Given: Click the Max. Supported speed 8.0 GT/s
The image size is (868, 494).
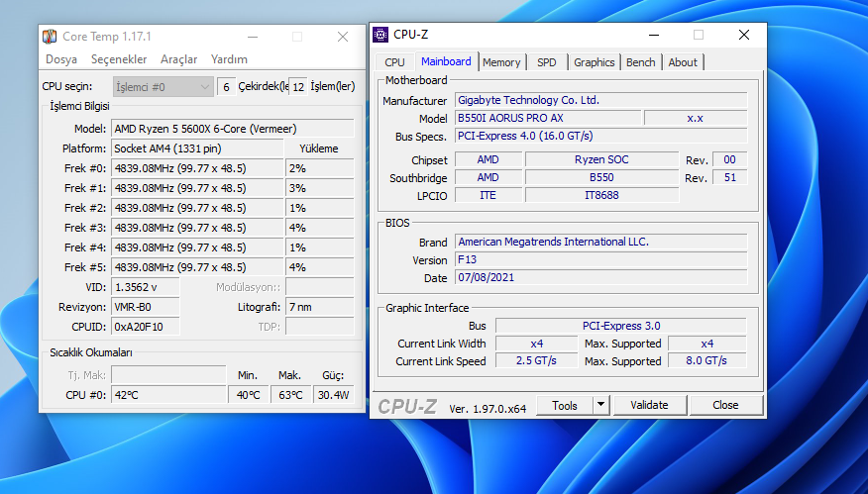Looking at the screenshot, I should [706, 360].
